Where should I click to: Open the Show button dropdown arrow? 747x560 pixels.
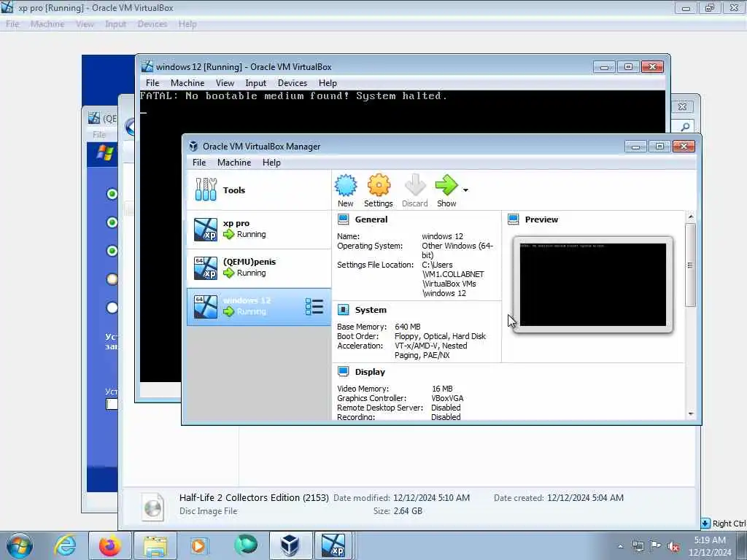tap(465, 190)
